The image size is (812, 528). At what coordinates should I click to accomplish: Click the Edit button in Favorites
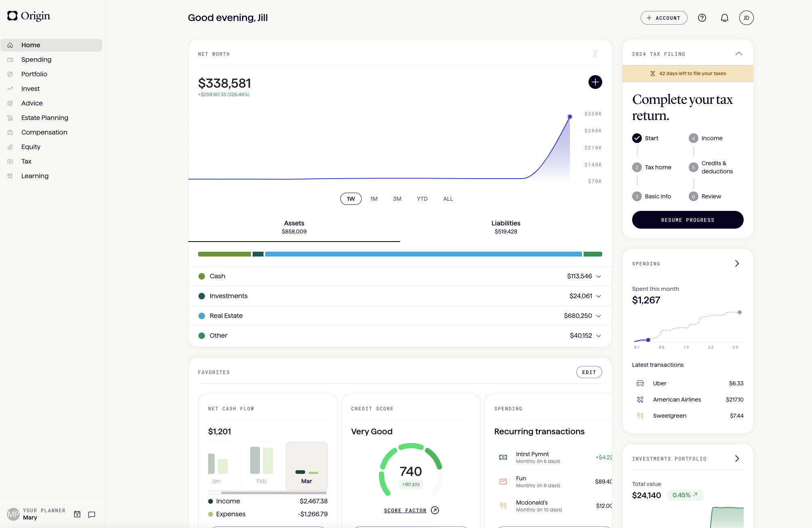(x=589, y=372)
